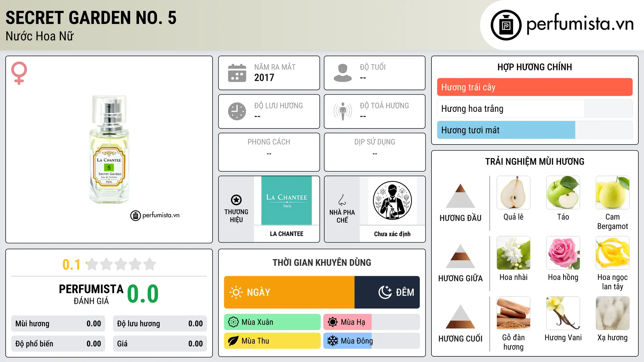644x362 pixels.
Task: Click the calendar icon beside Năm ra mắt
Action: pos(237,73)
